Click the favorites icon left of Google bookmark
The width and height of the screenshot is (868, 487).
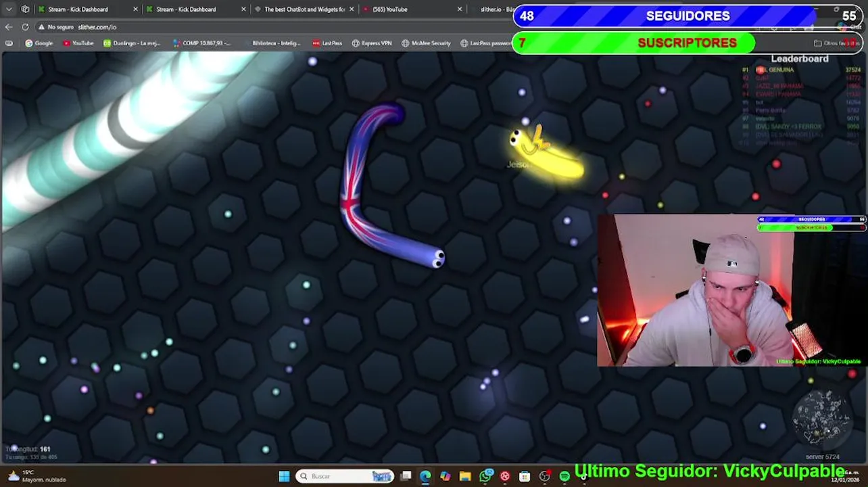9,43
